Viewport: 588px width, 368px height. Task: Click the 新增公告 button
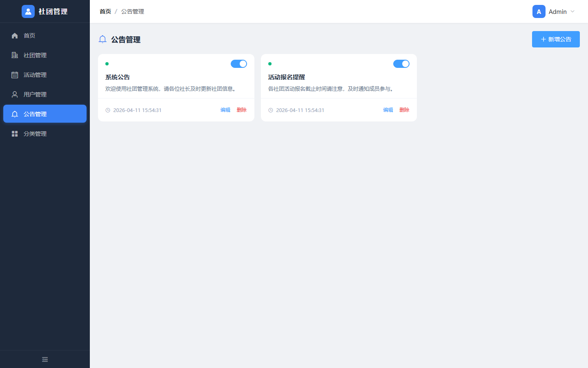(x=556, y=39)
